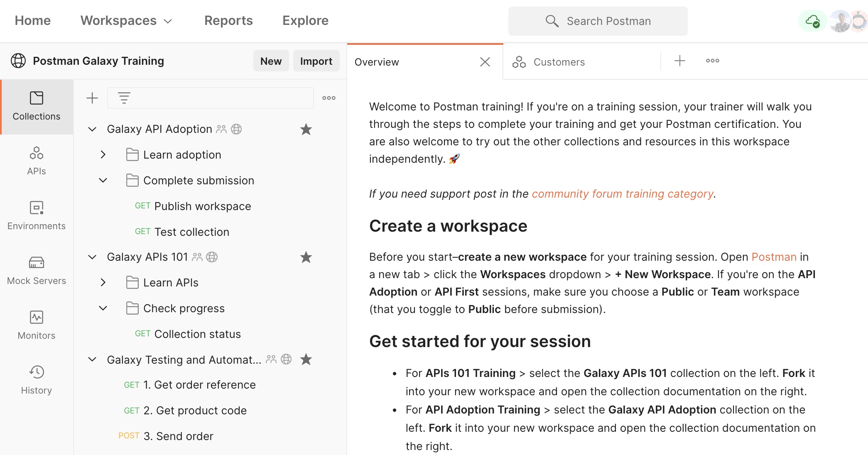The height and width of the screenshot is (455, 868).
Task: Click the New button
Action: pos(271,61)
